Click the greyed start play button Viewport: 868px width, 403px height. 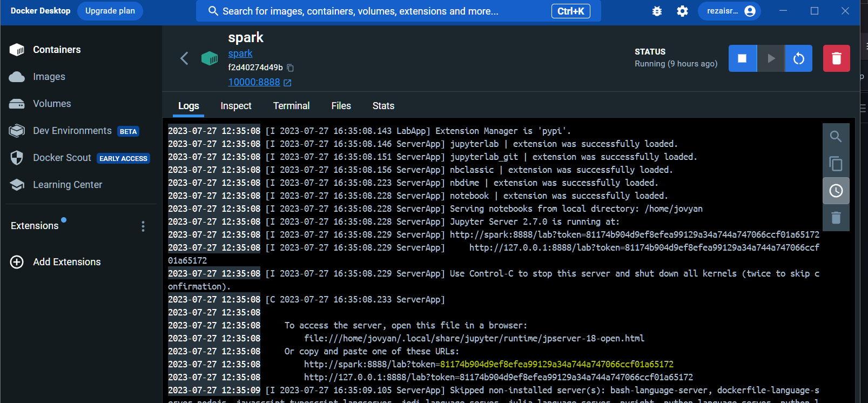click(771, 58)
